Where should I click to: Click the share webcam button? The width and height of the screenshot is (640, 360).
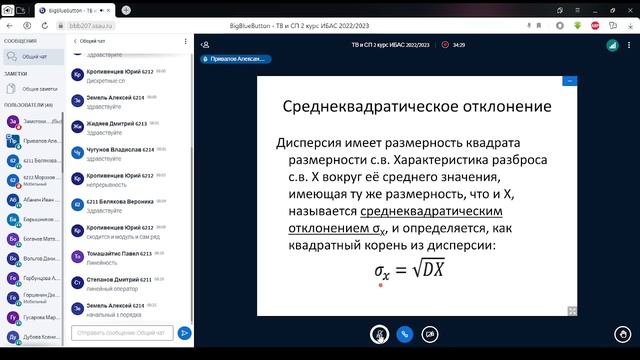coord(430,334)
